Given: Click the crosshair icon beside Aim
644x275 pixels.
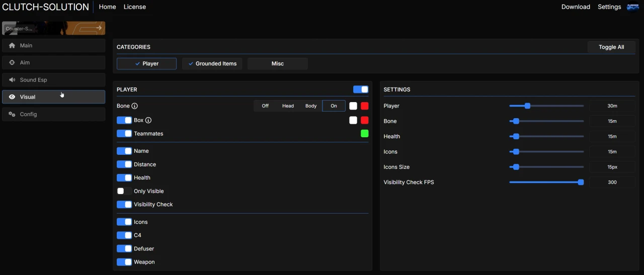Looking at the screenshot, I should click(x=12, y=63).
